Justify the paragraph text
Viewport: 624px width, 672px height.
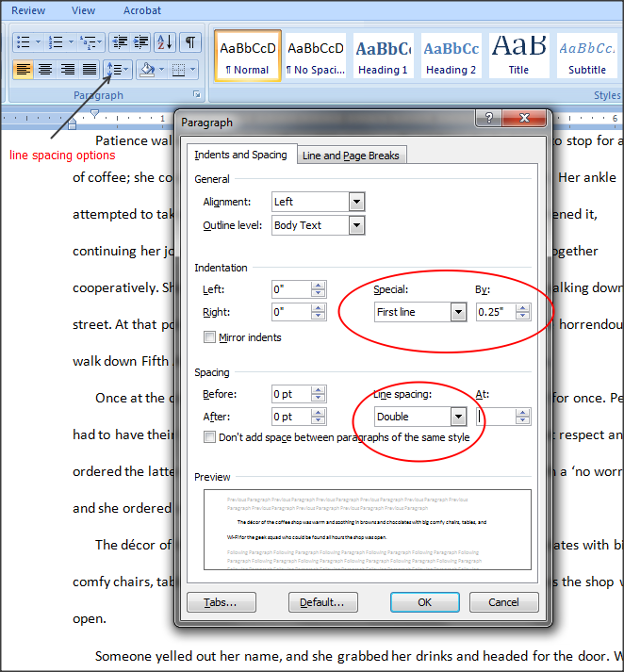pyautogui.click(x=90, y=70)
